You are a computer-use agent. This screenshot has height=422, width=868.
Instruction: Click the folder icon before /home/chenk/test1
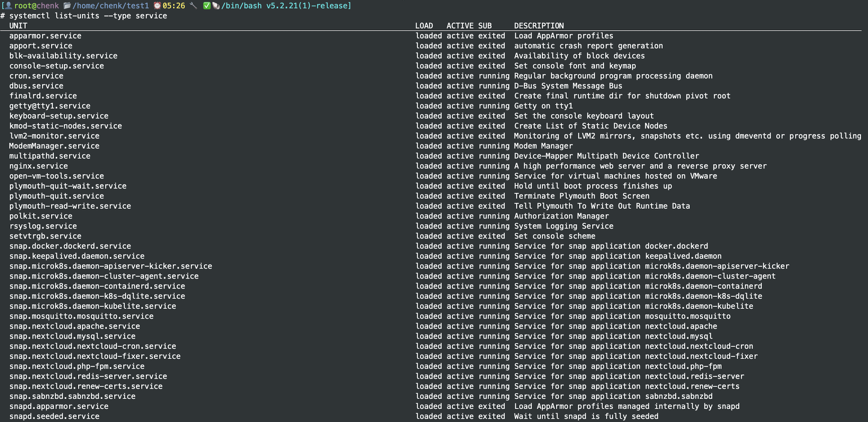coord(67,6)
